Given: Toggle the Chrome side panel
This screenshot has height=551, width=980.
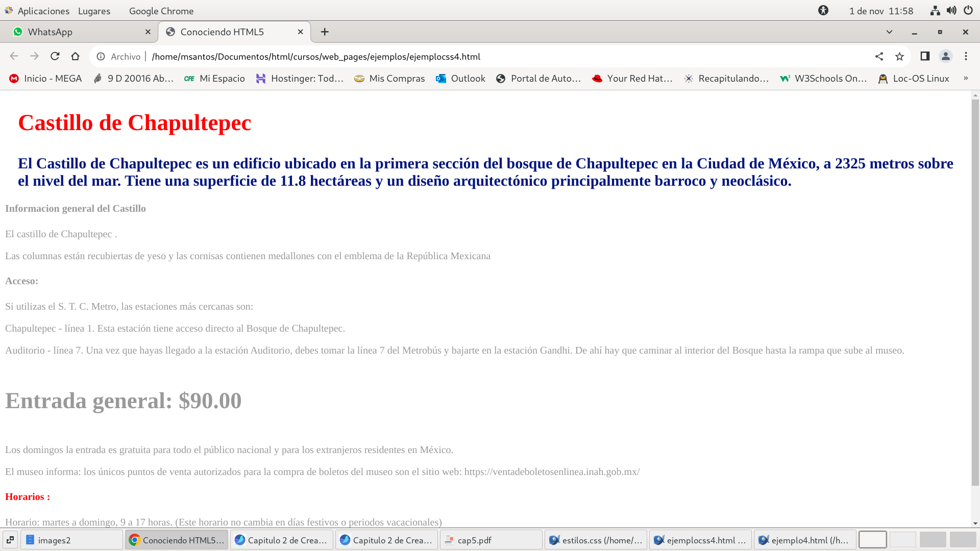Looking at the screenshot, I should (925, 56).
